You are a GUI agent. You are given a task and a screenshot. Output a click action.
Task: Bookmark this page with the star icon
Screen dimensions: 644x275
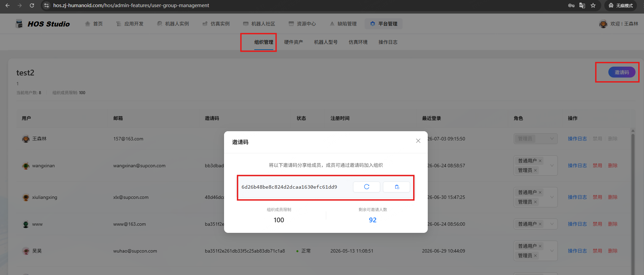[593, 5]
